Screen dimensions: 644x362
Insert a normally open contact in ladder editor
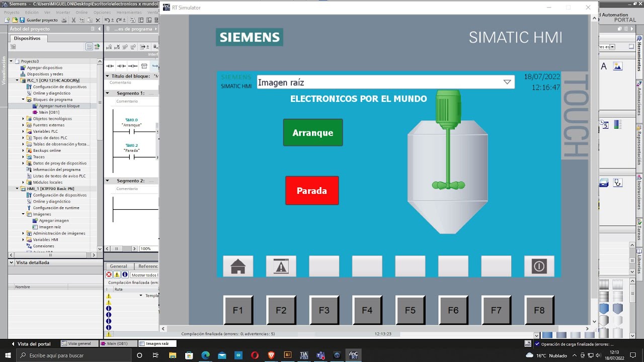[110, 66]
